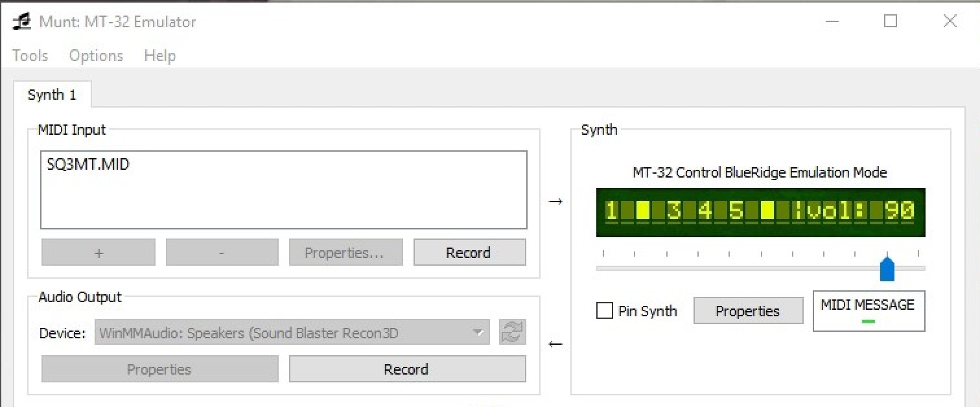Click MIDI Input Properties... button

(x=345, y=253)
